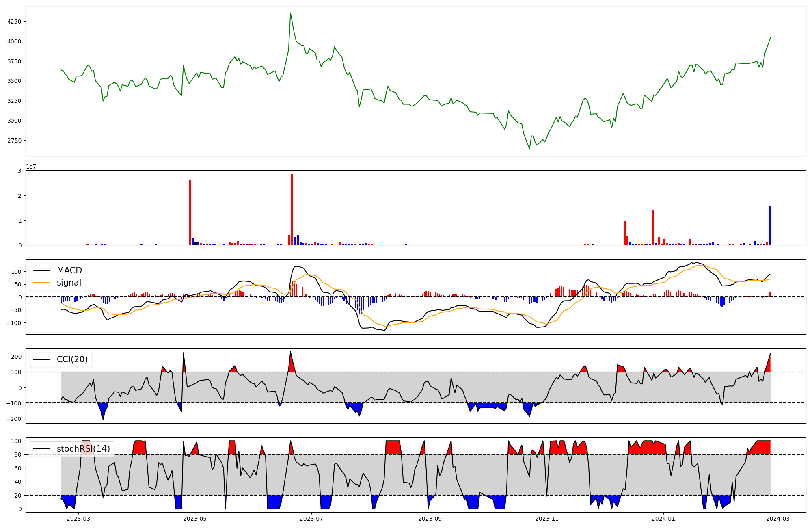Click the tall blue volume bar at far right
This screenshot has width=812, height=528.
[769, 226]
